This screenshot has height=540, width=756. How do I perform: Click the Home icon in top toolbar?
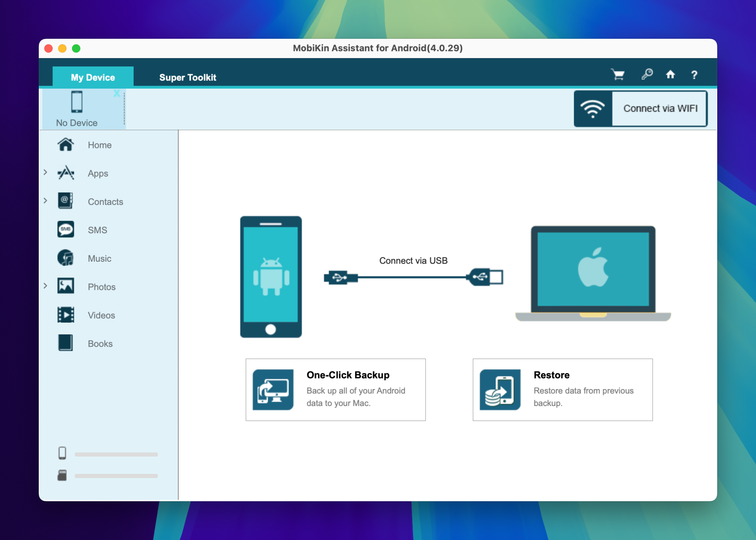click(x=671, y=75)
